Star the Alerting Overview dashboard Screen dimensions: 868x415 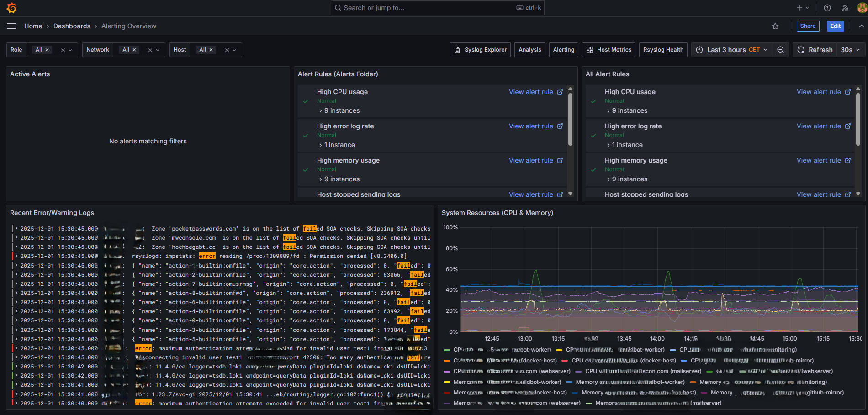(775, 26)
